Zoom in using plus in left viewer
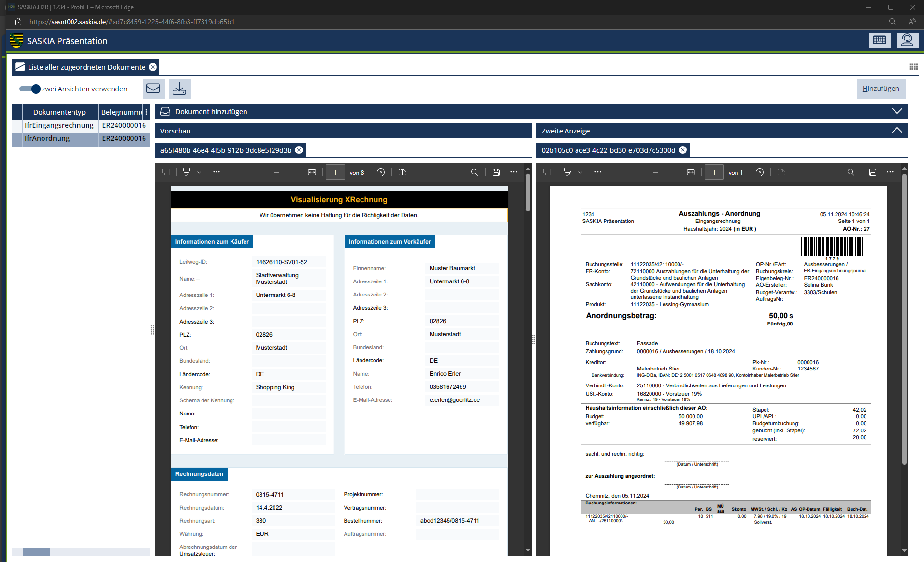 (294, 172)
